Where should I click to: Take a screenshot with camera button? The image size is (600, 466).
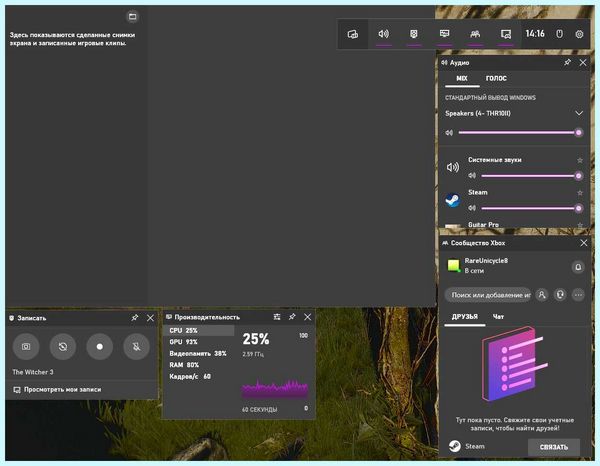pyautogui.click(x=26, y=347)
